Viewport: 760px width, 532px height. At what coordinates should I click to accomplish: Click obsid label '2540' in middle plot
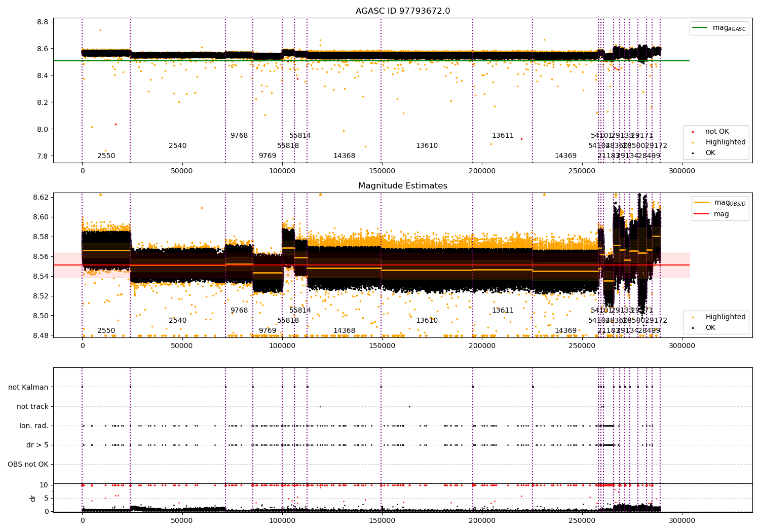pyautogui.click(x=178, y=321)
